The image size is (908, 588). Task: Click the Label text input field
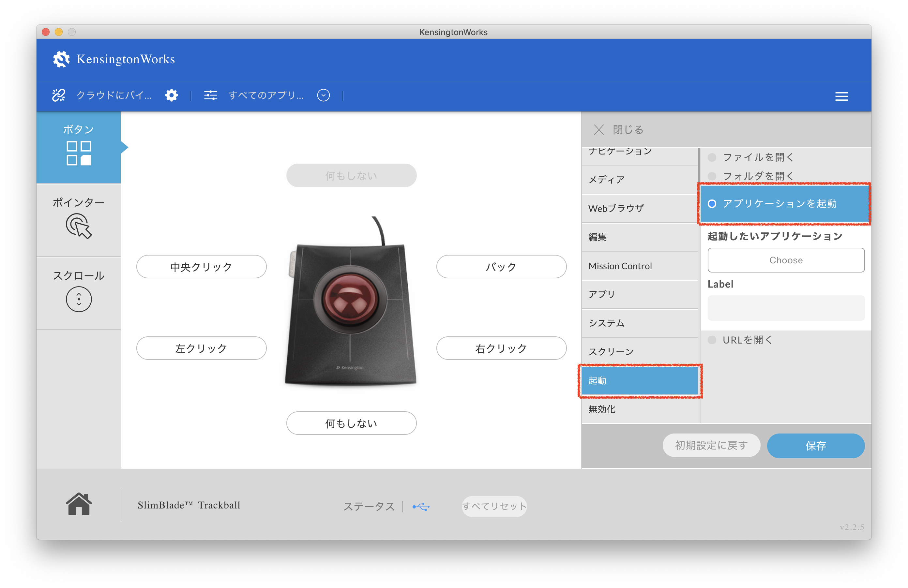point(786,308)
